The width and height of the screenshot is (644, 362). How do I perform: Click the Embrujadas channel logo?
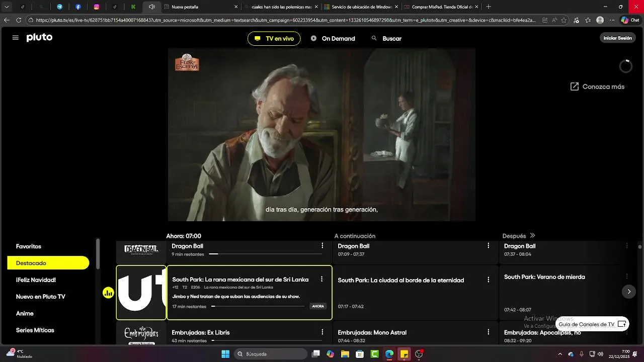click(141, 335)
